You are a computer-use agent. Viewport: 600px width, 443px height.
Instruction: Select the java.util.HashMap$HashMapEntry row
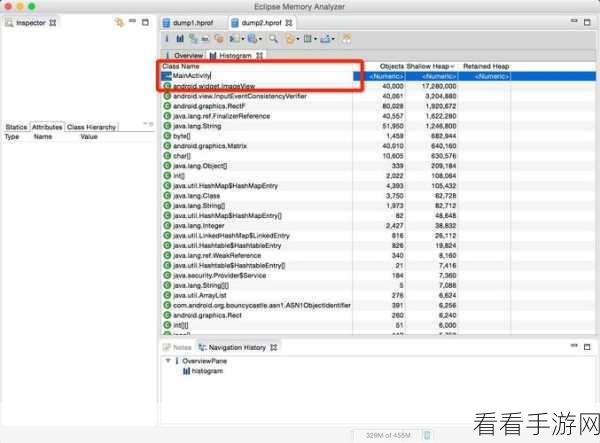(378, 186)
